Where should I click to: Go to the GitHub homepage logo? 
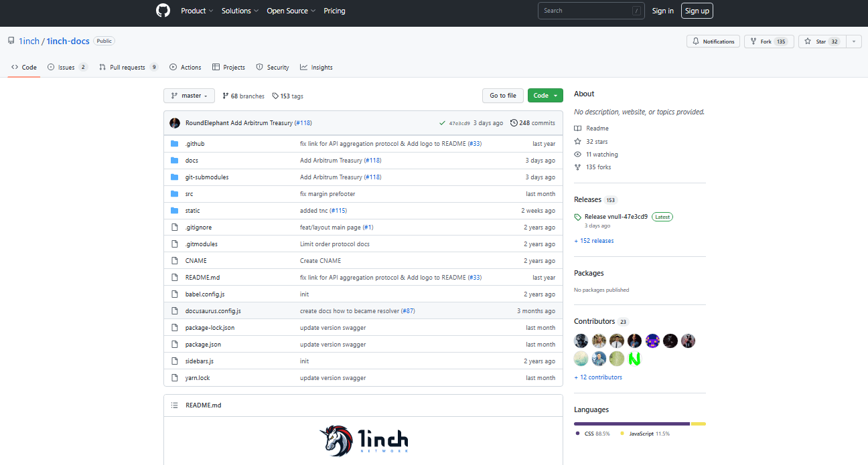163,11
